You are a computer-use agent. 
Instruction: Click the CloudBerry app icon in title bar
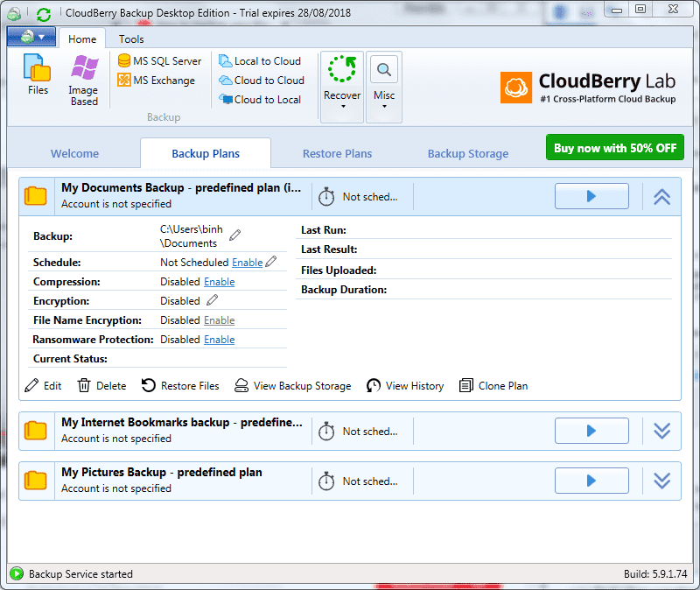coord(14,14)
